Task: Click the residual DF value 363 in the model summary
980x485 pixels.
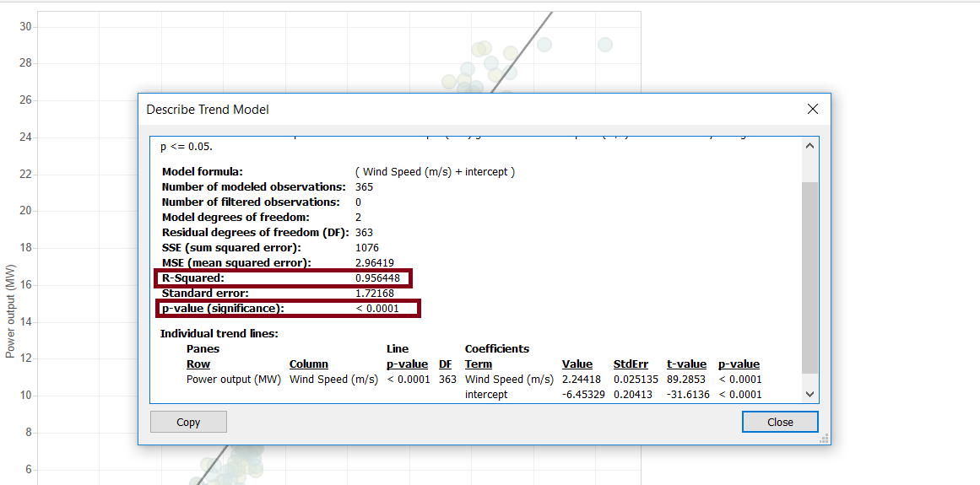Action: 365,233
